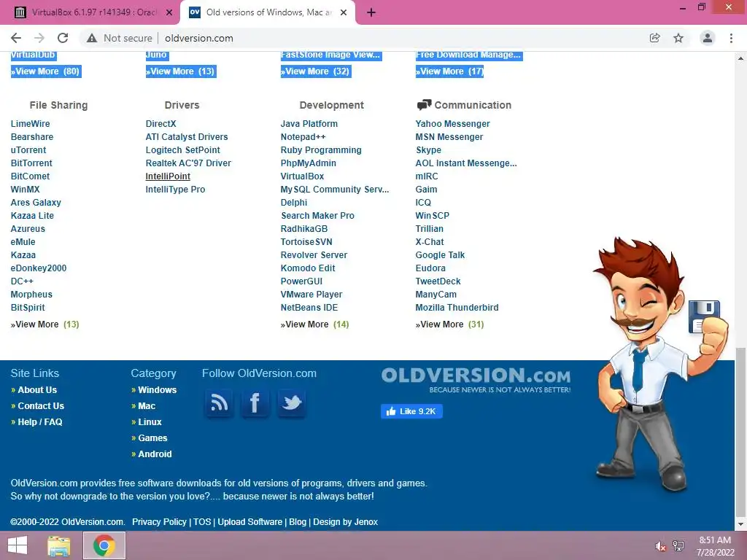Select the Mac category

pyautogui.click(x=147, y=406)
